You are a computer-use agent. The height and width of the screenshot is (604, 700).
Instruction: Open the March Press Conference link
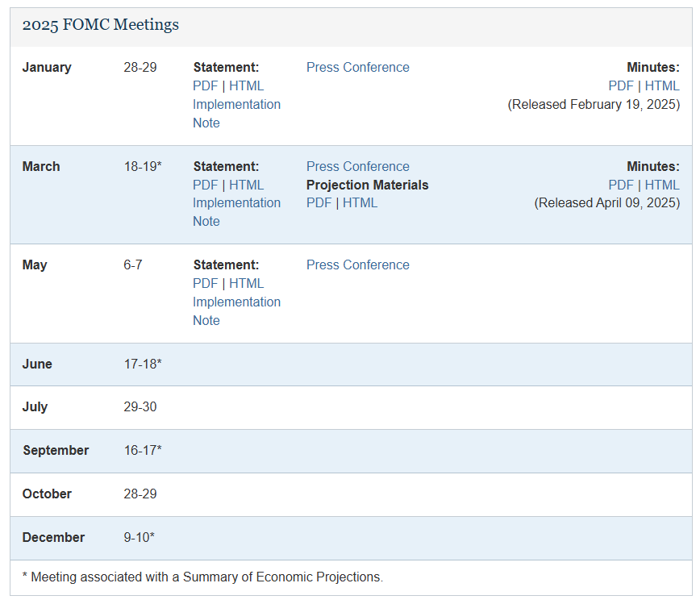click(357, 166)
